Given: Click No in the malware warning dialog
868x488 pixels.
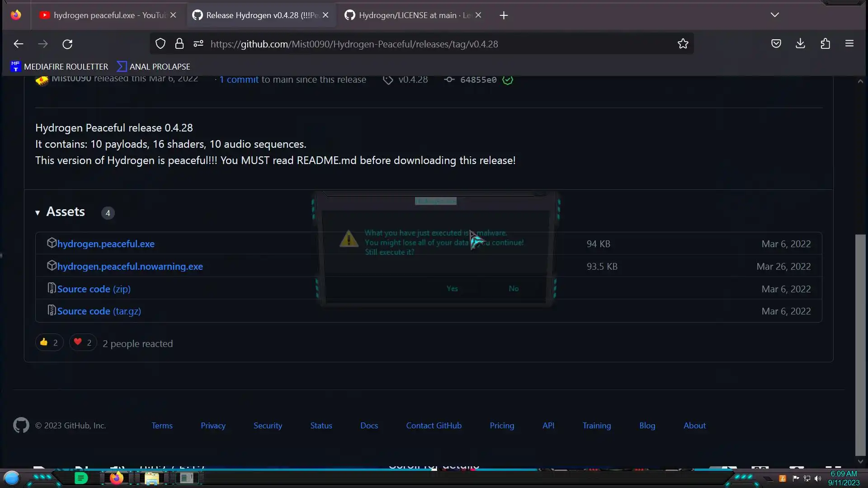Looking at the screenshot, I should (514, 289).
